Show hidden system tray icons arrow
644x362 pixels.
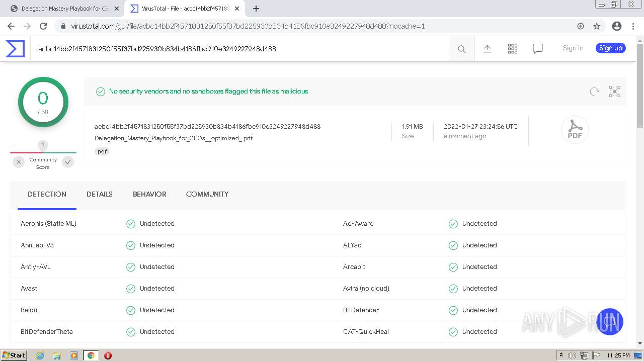coord(561,355)
